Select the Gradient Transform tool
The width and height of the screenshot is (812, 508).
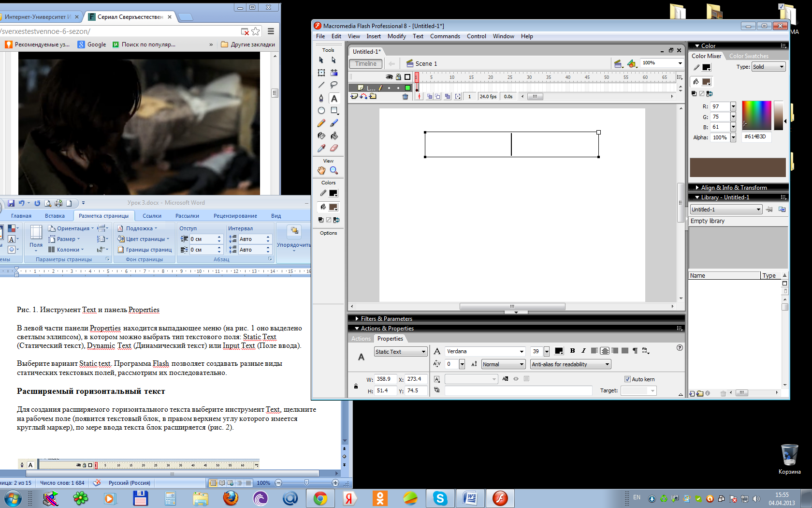(x=333, y=73)
